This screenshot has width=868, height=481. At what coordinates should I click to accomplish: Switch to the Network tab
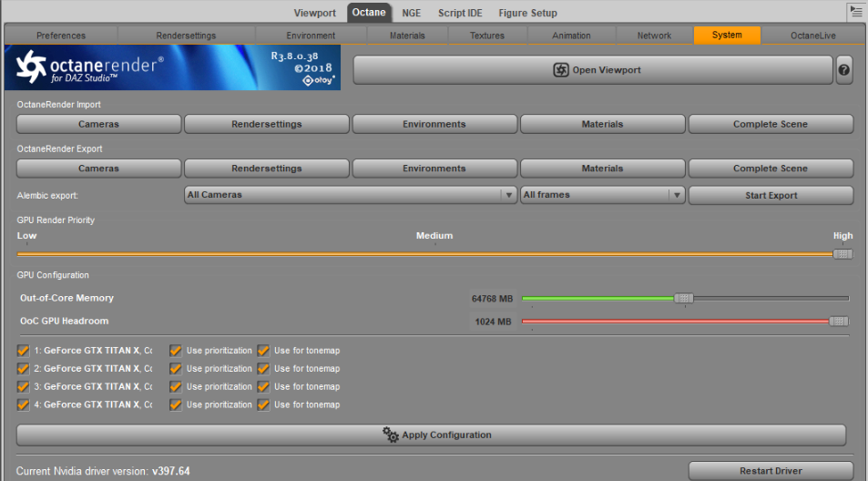click(654, 36)
